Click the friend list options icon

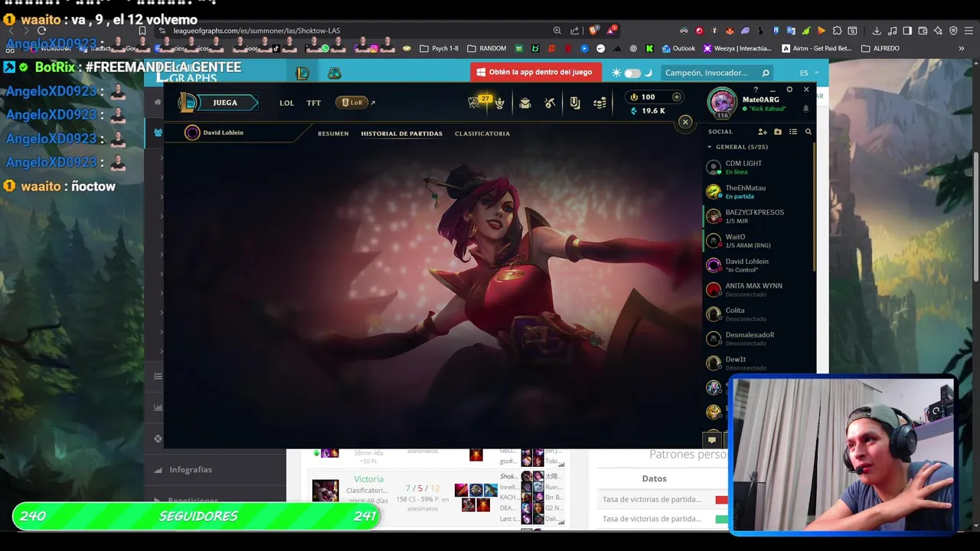click(x=793, y=132)
